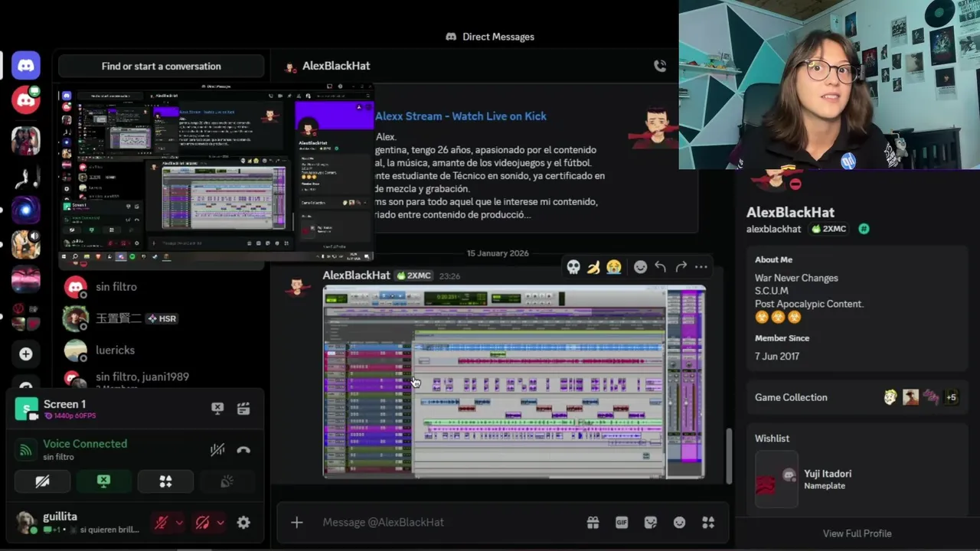Click the green hashtag badge beside 2XMC
This screenshot has height=551, width=980.
(864, 229)
